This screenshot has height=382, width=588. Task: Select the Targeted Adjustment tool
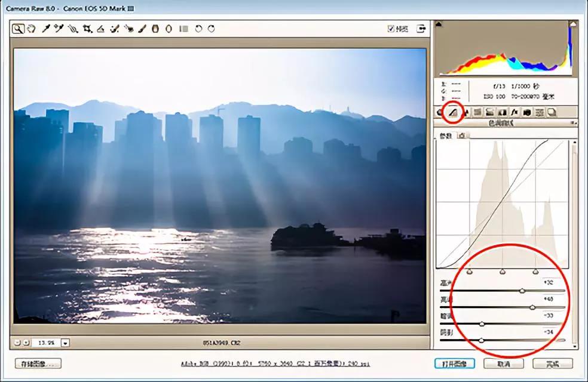click(x=73, y=29)
